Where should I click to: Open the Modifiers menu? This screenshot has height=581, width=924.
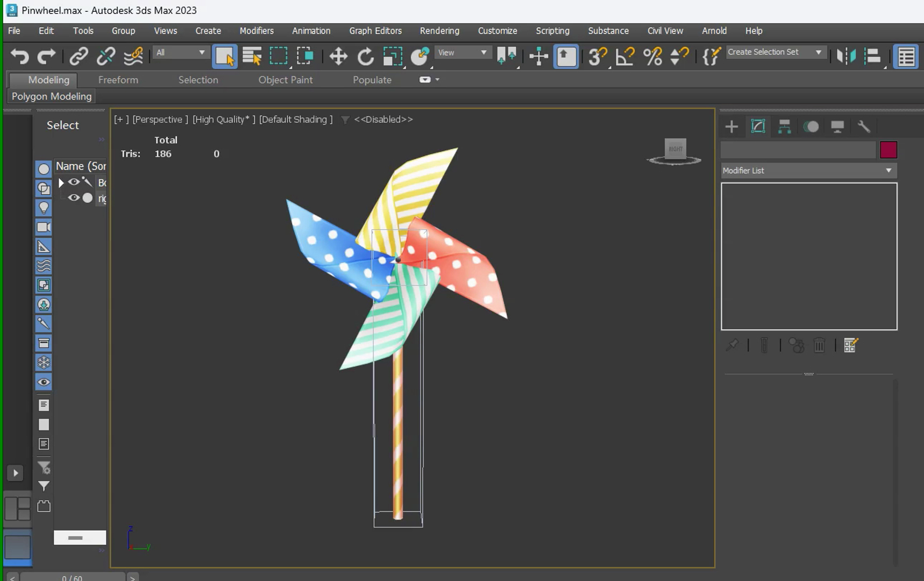(x=257, y=31)
